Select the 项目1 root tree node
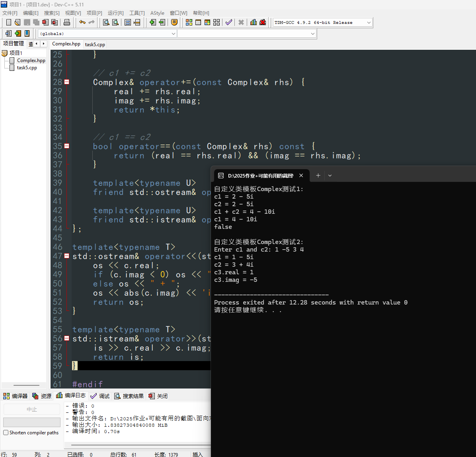This screenshot has height=457, width=476. click(x=16, y=53)
